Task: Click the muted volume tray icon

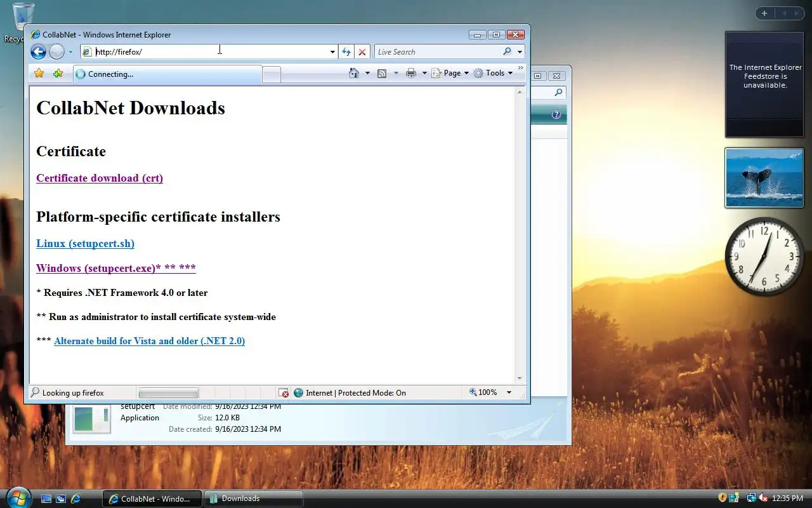Action: point(763,498)
